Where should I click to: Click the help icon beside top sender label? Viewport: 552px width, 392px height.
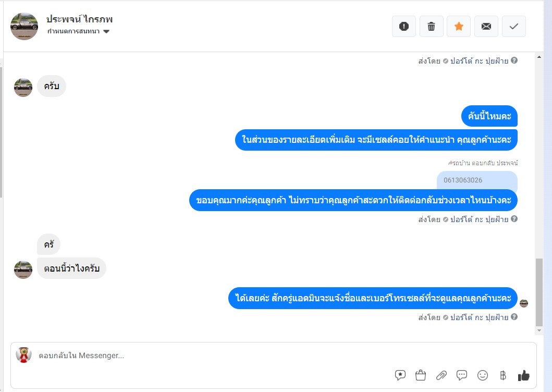(514, 60)
